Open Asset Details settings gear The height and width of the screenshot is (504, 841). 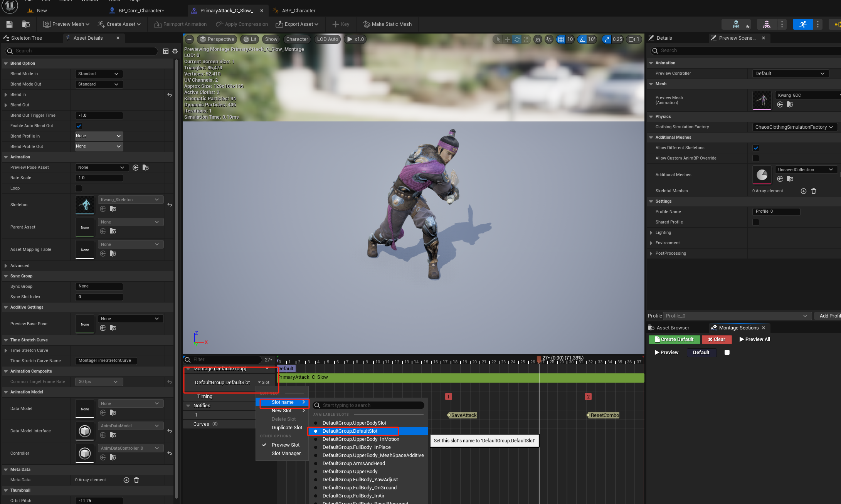coord(175,51)
